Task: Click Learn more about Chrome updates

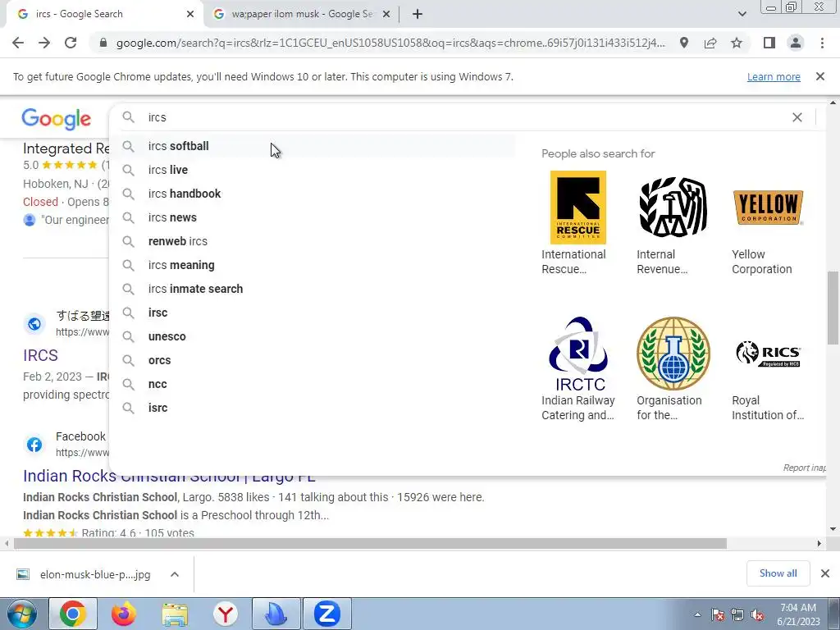Action: tap(774, 76)
